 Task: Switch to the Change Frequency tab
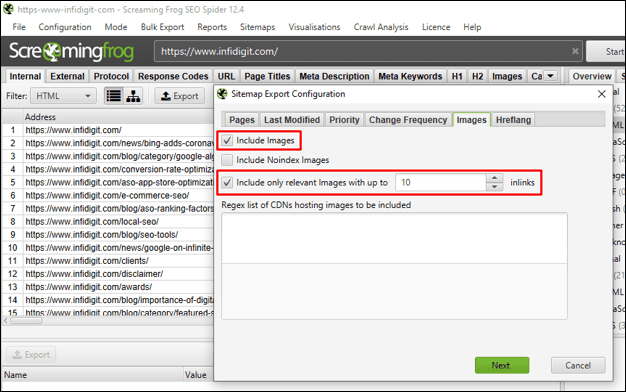tap(408, 120)
